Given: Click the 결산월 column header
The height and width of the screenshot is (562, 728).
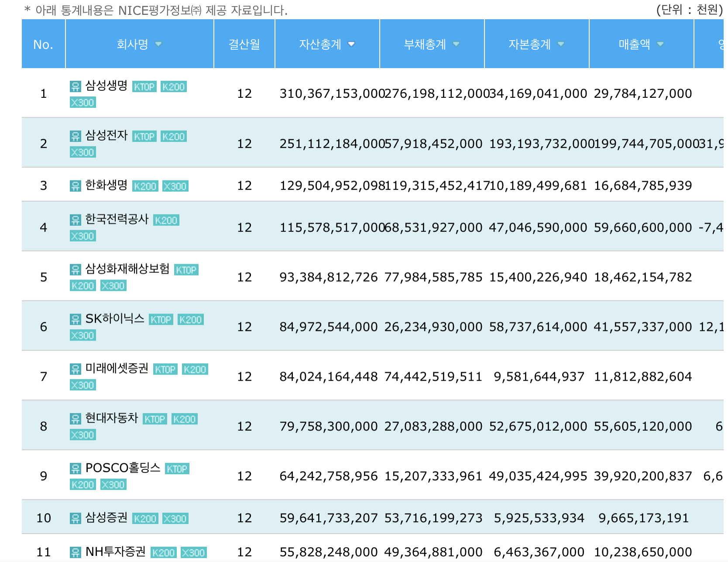Looking at the screenshot, I should (x=244, y=44).
